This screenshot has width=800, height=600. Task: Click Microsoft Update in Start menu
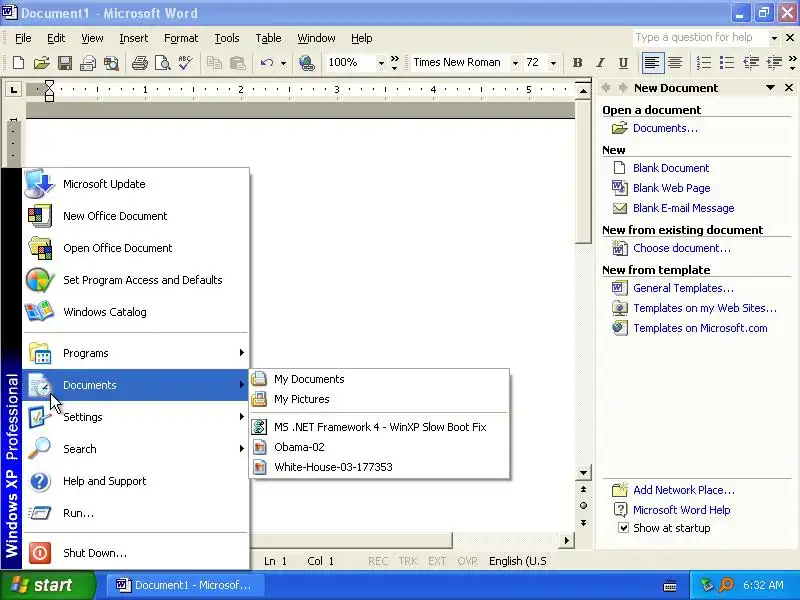135,184
